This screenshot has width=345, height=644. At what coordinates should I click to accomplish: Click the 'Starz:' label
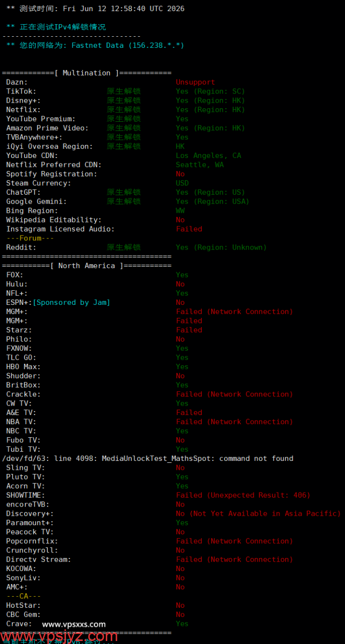click(x=19, y=330)
